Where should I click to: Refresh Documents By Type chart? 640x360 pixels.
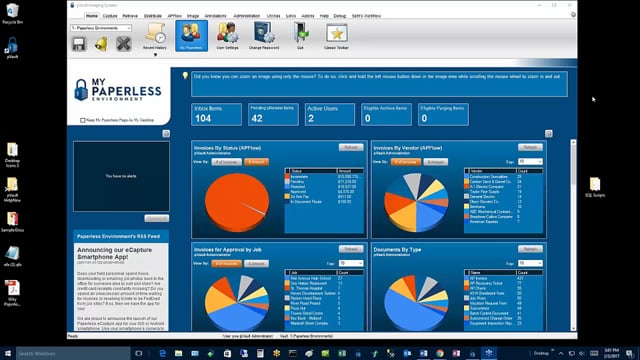tap(530, 249)
